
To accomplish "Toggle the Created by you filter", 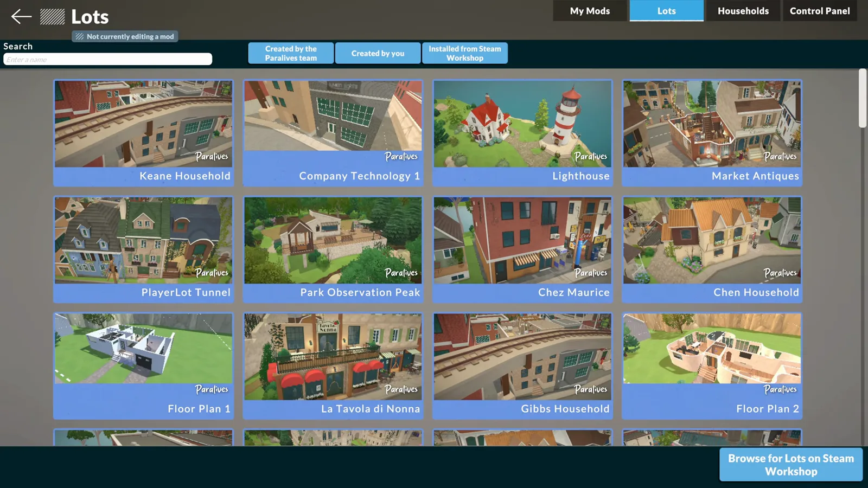I will tap(378, 53).
